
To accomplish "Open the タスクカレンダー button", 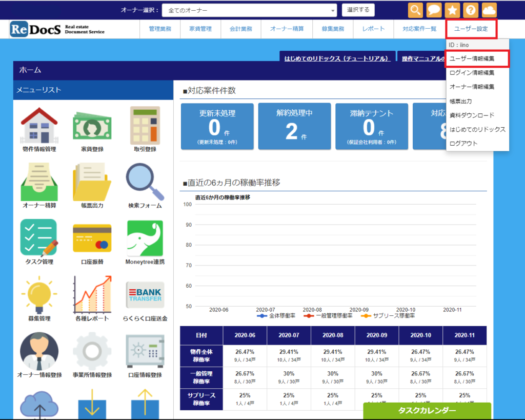I will point(427,411).
